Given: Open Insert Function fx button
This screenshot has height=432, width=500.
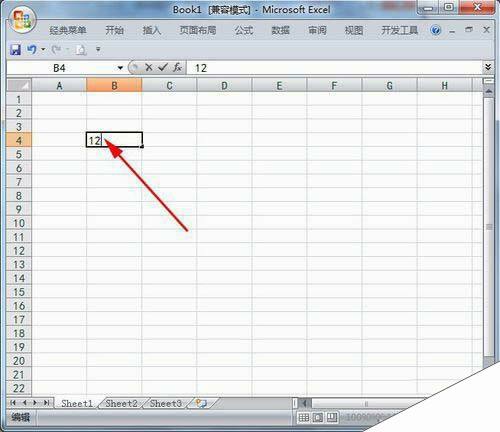Looking at the screenshot, I should point(177,68).
